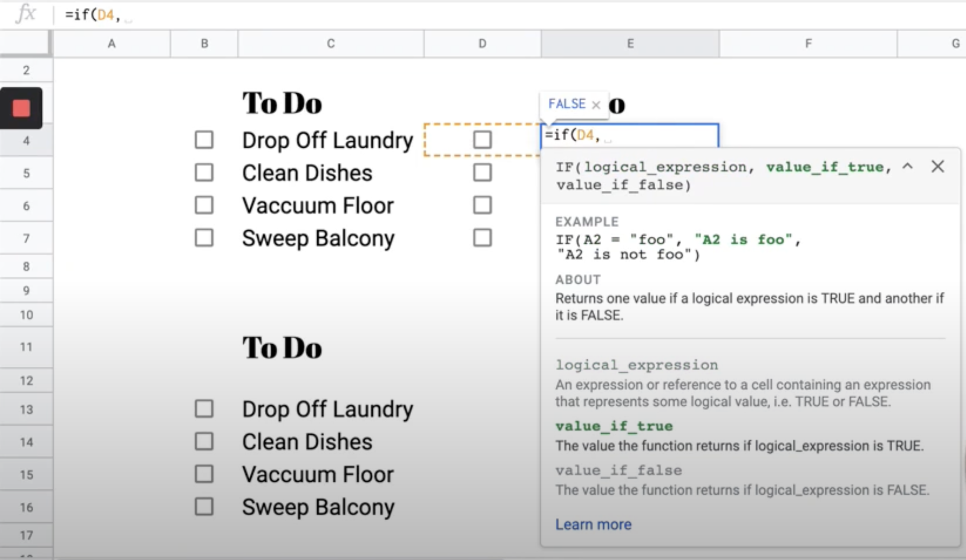Check Drop Off Laundry box in row 13
966x560 pixels.
tap(204, 409)
